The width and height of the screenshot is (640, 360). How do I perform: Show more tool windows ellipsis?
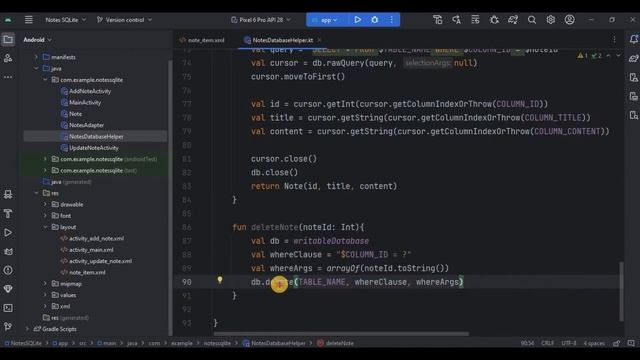8,77
